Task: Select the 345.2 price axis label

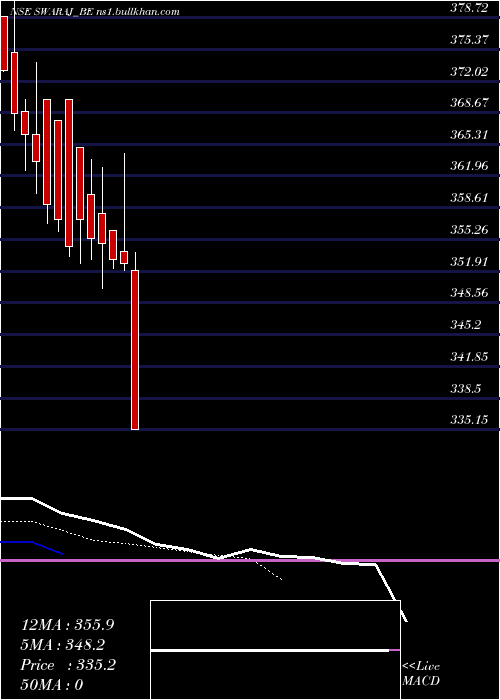Action: coord(466,325)
